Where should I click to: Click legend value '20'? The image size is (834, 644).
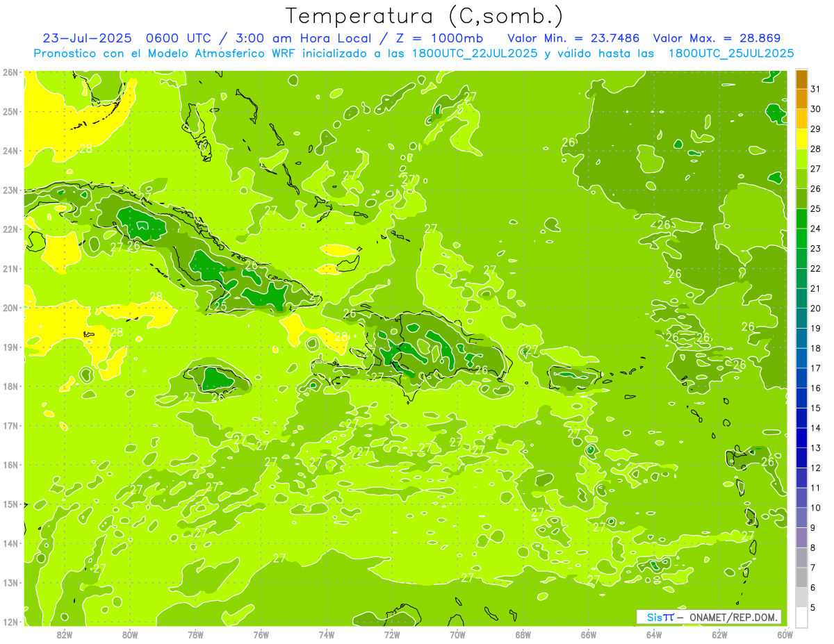click(x=816, y=308)
